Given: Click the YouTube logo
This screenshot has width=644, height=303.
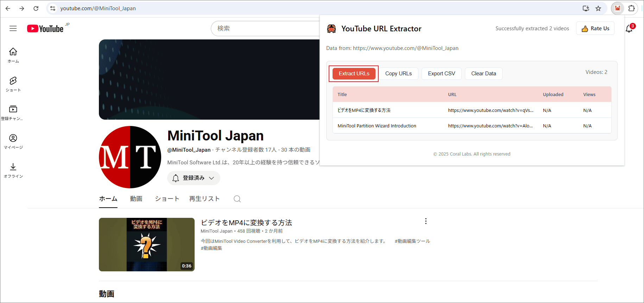Looking at the screenshot, I should click(x=45, y=29).
